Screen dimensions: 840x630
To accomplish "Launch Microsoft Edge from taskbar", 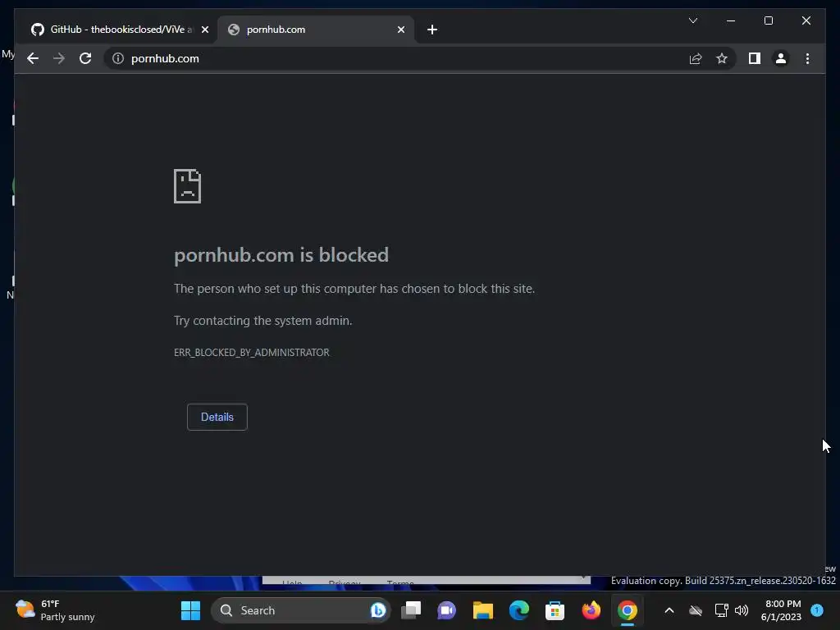I will pyautogui.click(x=518, y=610).
